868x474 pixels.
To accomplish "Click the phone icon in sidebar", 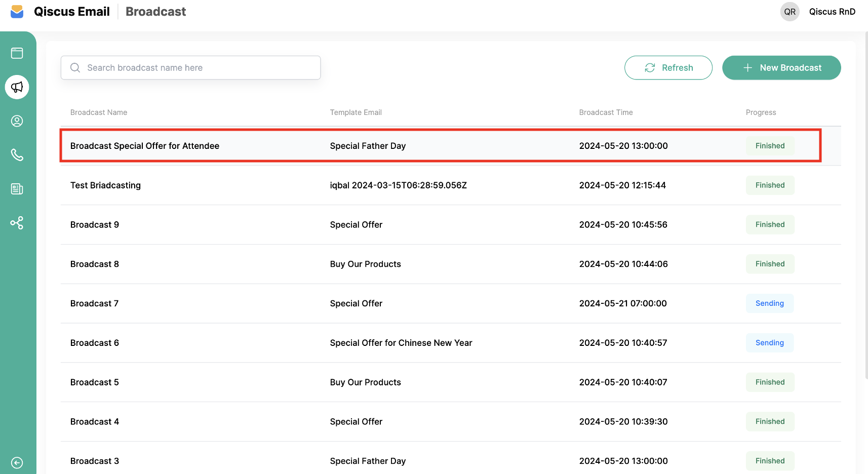I will (17, 155).
